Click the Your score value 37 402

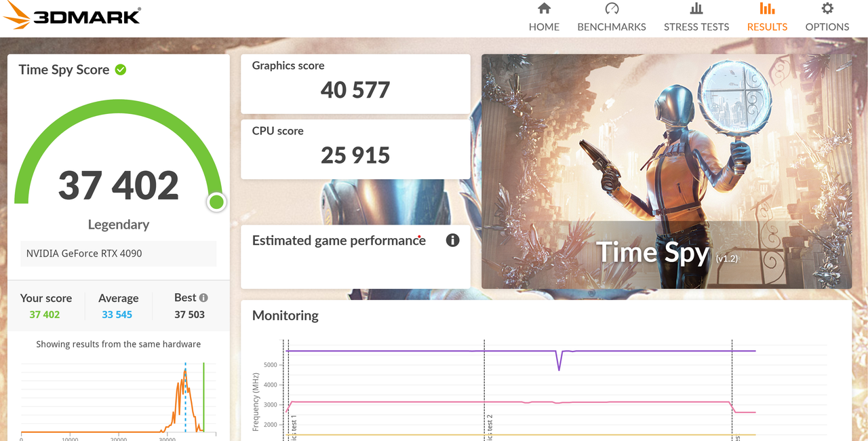45,315
